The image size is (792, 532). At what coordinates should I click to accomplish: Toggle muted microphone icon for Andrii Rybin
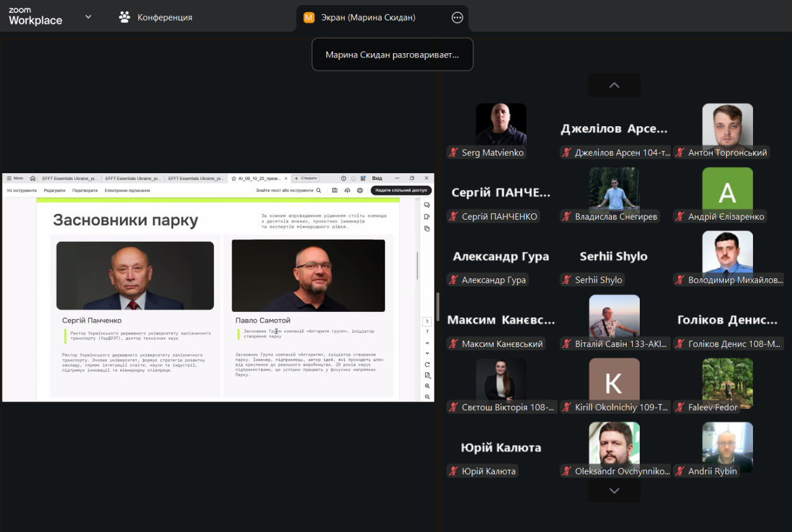pos(680,471)
